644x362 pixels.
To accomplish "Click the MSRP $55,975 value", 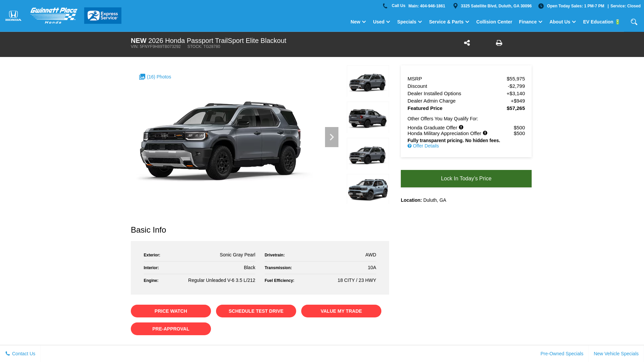I will 516,79.
